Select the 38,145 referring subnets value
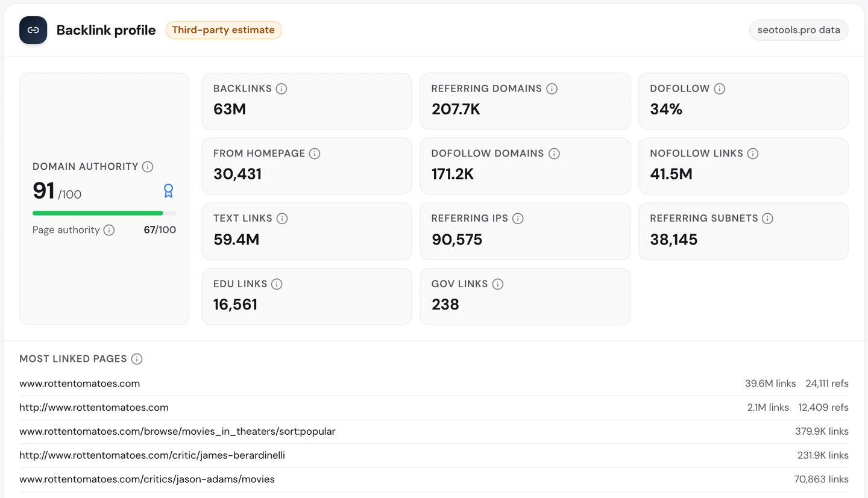Viewport: 868px width, 498px height. (674, 240)
